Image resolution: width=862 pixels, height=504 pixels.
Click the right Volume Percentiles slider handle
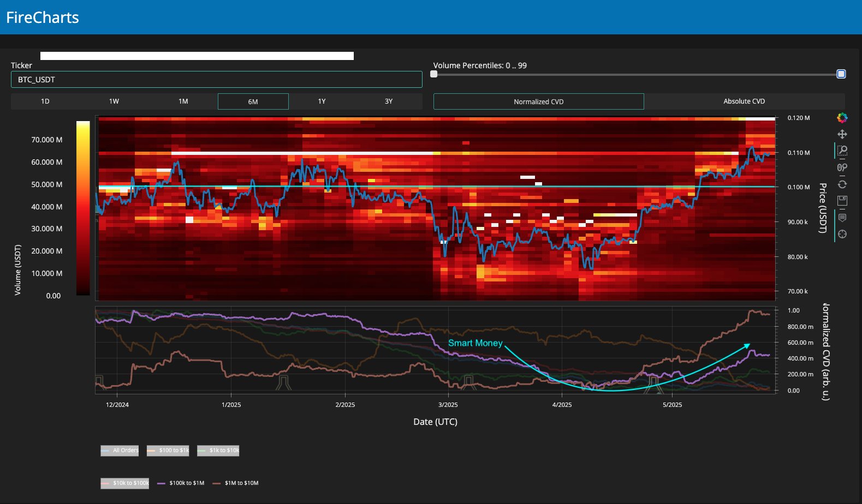(841, 74)
